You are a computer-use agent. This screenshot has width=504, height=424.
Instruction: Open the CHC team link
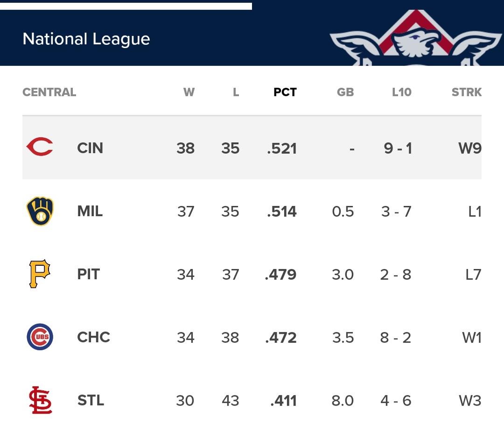pos(93,337)
